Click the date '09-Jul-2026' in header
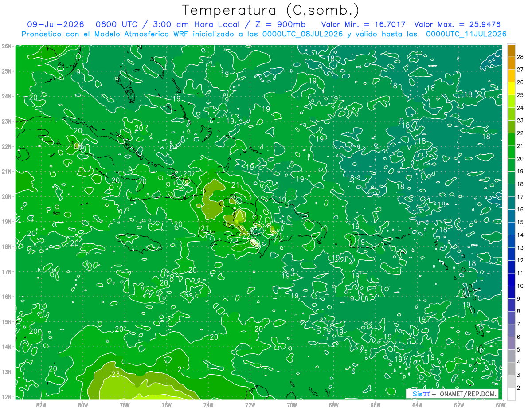This screenshot has height=411, width=532. 55,24
